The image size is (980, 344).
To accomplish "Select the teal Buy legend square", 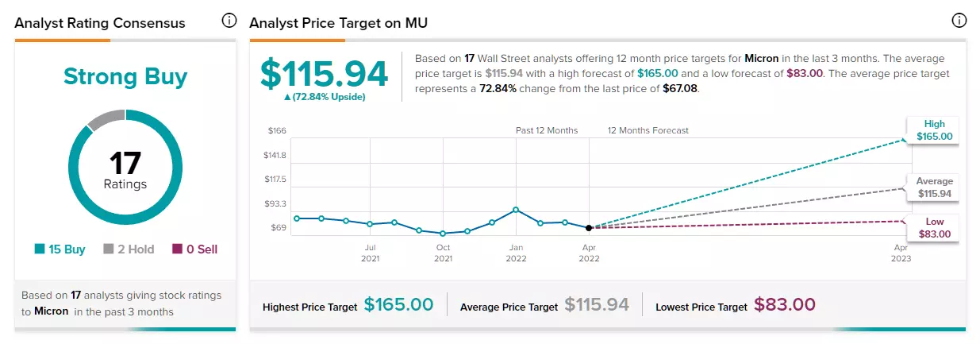I will coord(40,249).
